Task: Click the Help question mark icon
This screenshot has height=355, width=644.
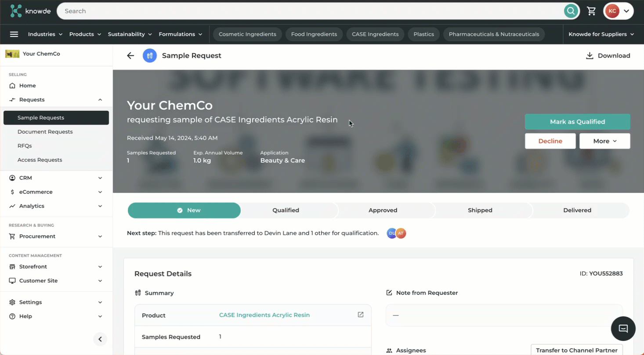Action: [x=12, y=316]
